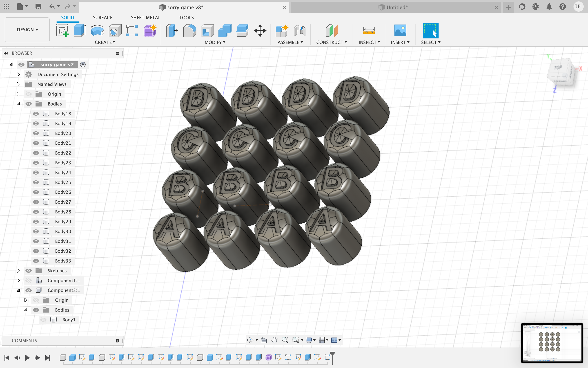Image resolution: width=588 pixels, height=368 pixels.
Task: Select the Press Pull tool
Action: [x=172, y=31]
